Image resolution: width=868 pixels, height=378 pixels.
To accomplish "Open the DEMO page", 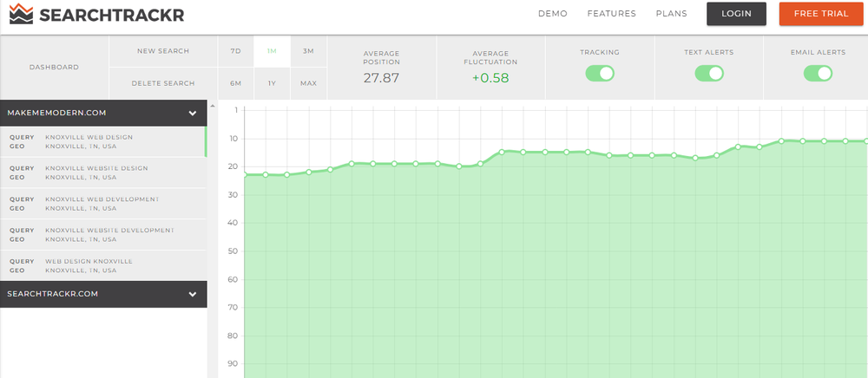I will (552, 14).
